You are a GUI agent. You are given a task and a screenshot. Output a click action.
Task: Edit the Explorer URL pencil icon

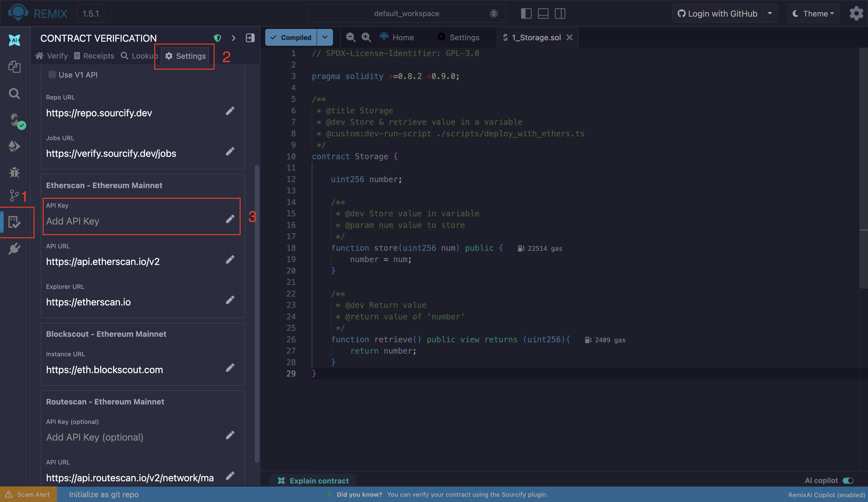click(230, 300)
